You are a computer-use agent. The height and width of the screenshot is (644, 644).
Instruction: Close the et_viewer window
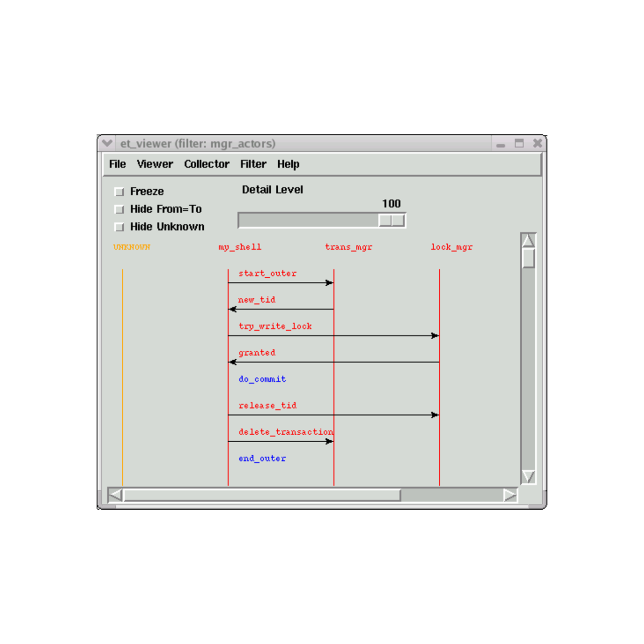pyautogui.click(x=537, y=143)
